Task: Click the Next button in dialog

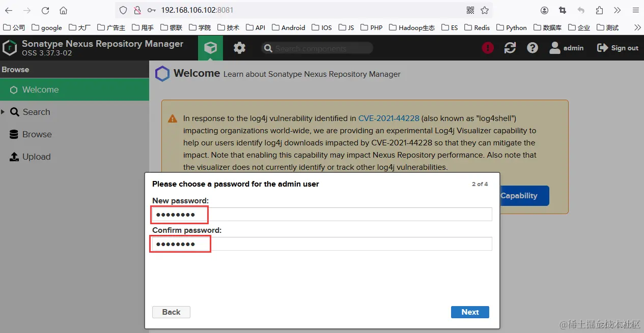Action: (470, 312)
